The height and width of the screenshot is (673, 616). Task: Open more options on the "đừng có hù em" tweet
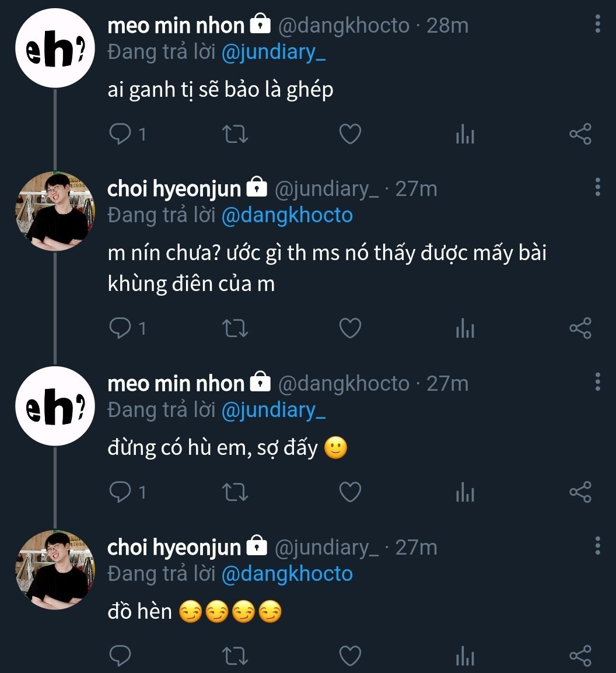click(x=597, y=382)
